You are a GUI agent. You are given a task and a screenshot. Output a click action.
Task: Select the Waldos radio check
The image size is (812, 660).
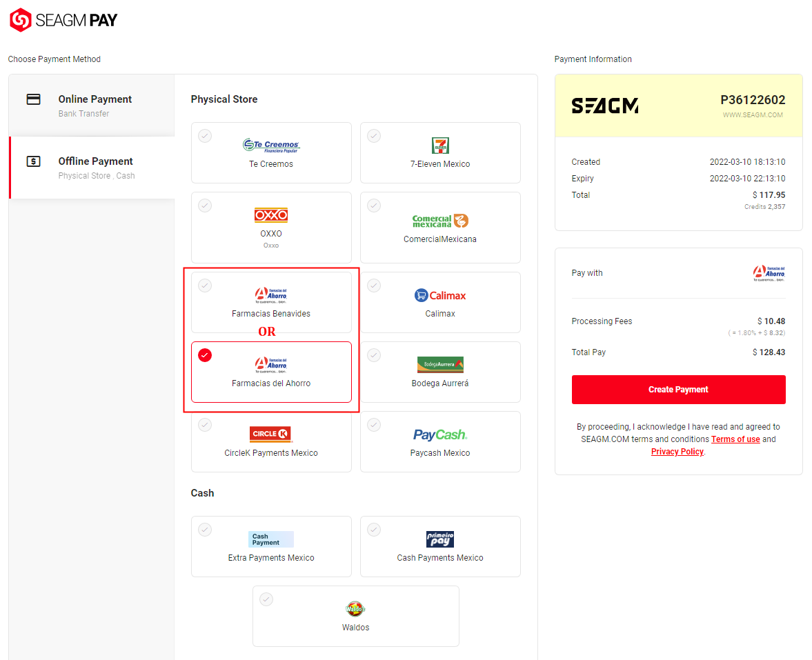click(x=266, y=599)
